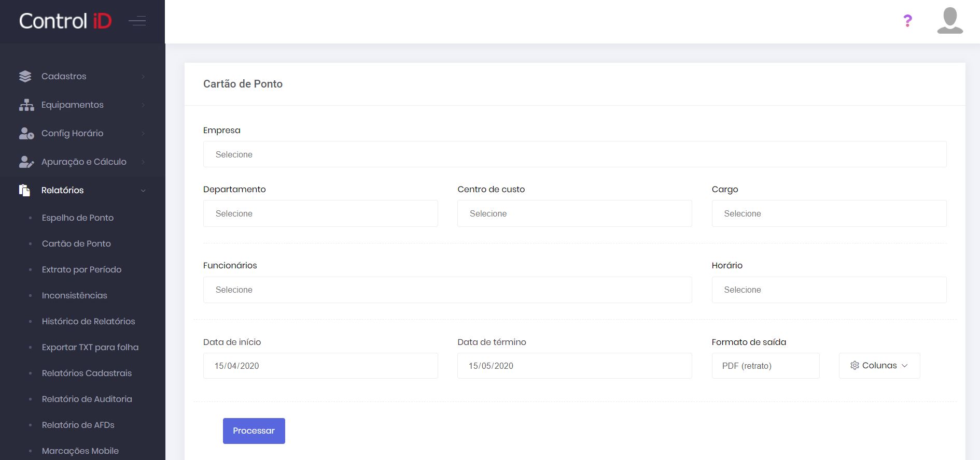Open the Centro de custo dropdown
Screen dimensions: 980x460
(575, 213)
